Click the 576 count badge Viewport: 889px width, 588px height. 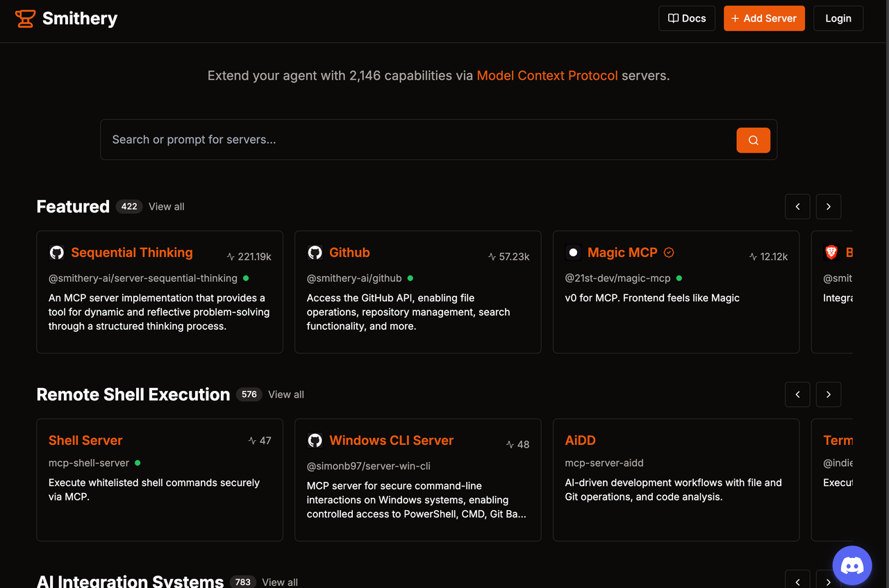249,394
